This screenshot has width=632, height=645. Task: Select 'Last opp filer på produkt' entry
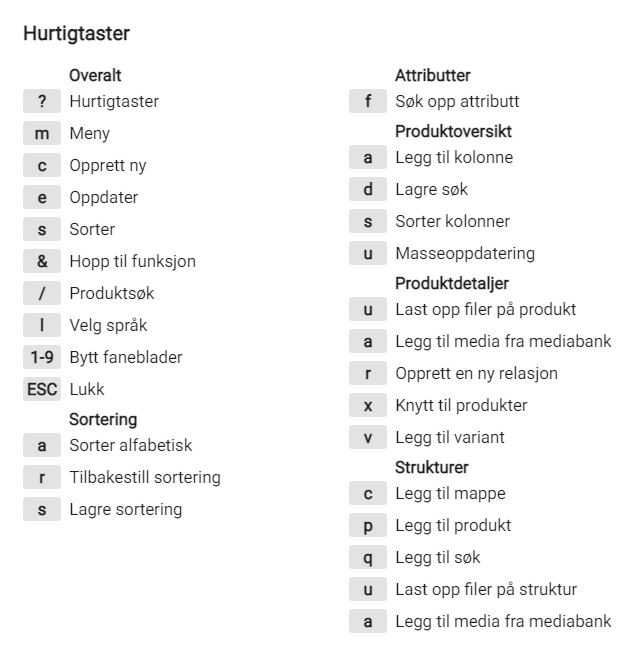coord(486,310)
